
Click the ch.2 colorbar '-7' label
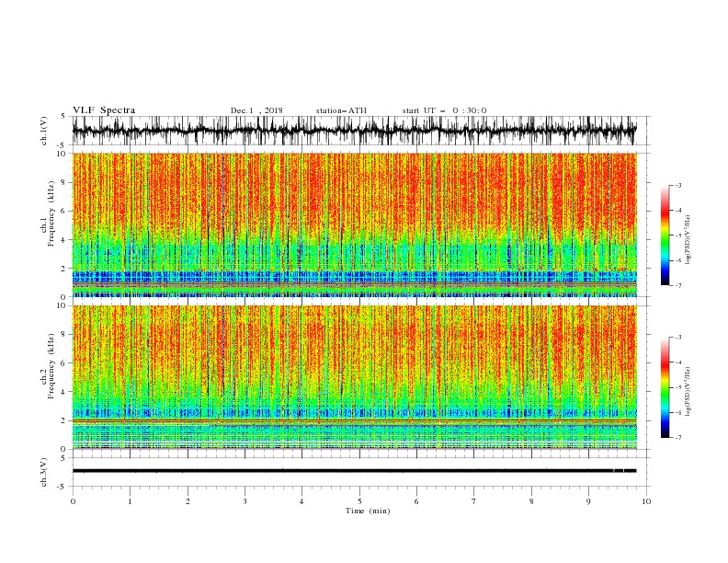point(677,438)
